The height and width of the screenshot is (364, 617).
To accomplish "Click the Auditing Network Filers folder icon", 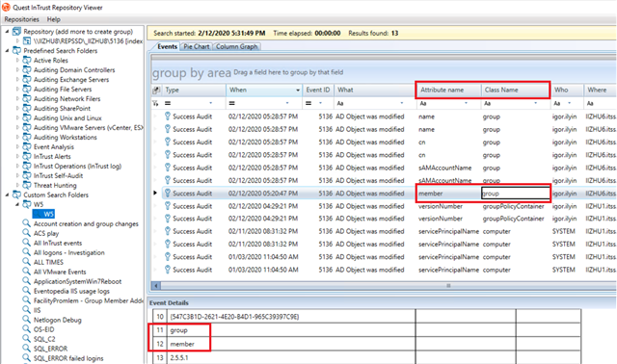I will click(x=27, y=98).
